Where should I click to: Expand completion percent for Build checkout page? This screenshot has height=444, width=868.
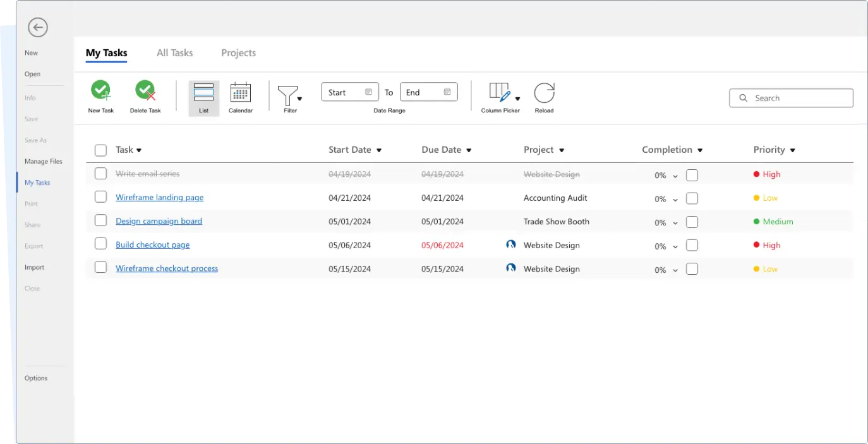[x=675, y=247]
